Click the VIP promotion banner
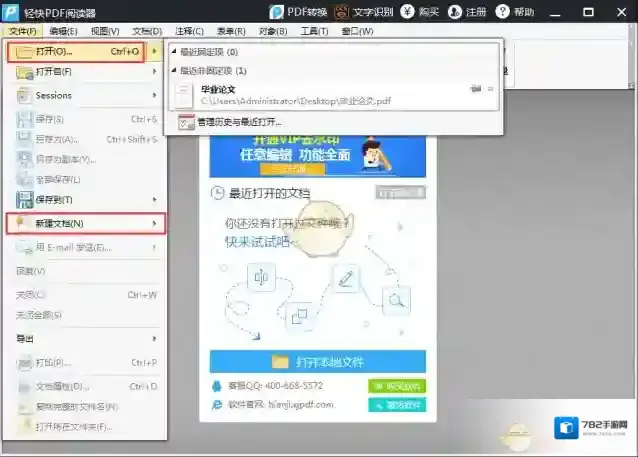 click(318, 157)
